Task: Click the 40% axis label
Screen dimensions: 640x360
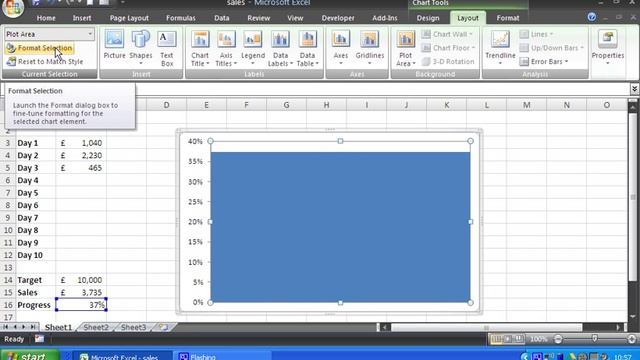Action: (195, 141)
